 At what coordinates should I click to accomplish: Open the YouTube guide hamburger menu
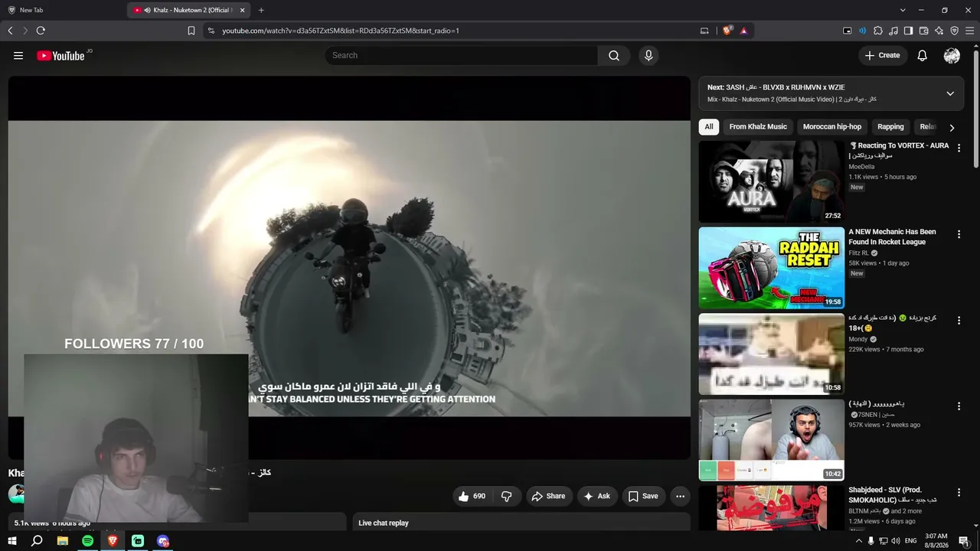pyautogui.click(x=18, y=55)
